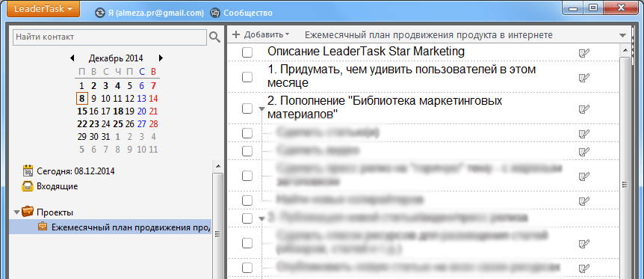Mark task 2 Пополнение Библиотека as done
This screenshot has width=644, height=279.
(247, 108)
